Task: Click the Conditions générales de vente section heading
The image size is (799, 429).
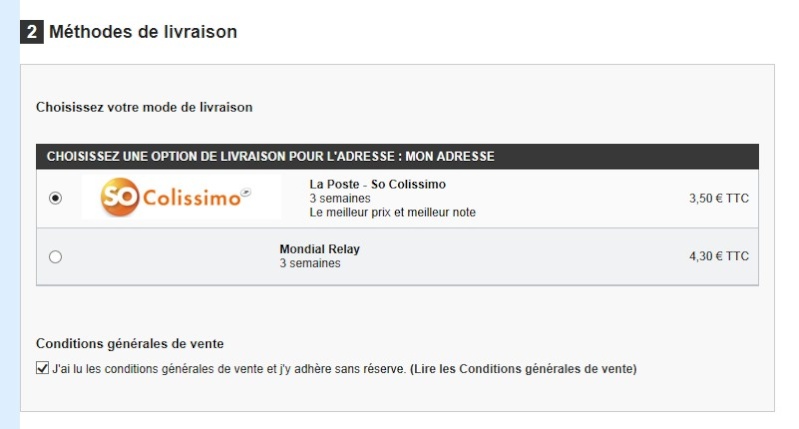Action: click(x=130, y=343)
